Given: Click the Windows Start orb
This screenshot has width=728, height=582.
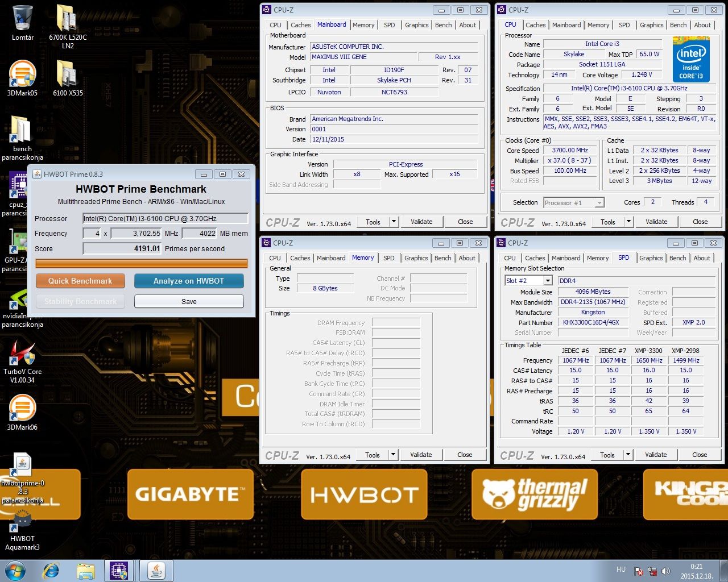Looking at the screenshot, I should (15, 570).
